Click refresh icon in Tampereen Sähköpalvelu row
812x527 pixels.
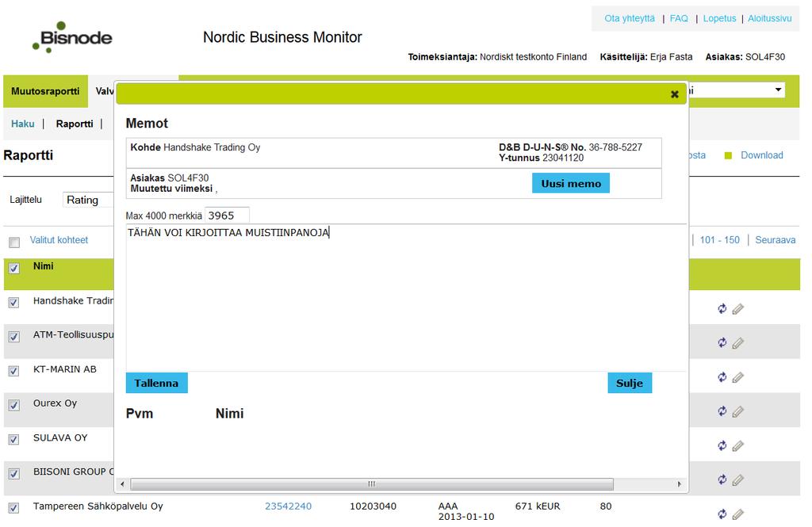(x=722, y=514)
